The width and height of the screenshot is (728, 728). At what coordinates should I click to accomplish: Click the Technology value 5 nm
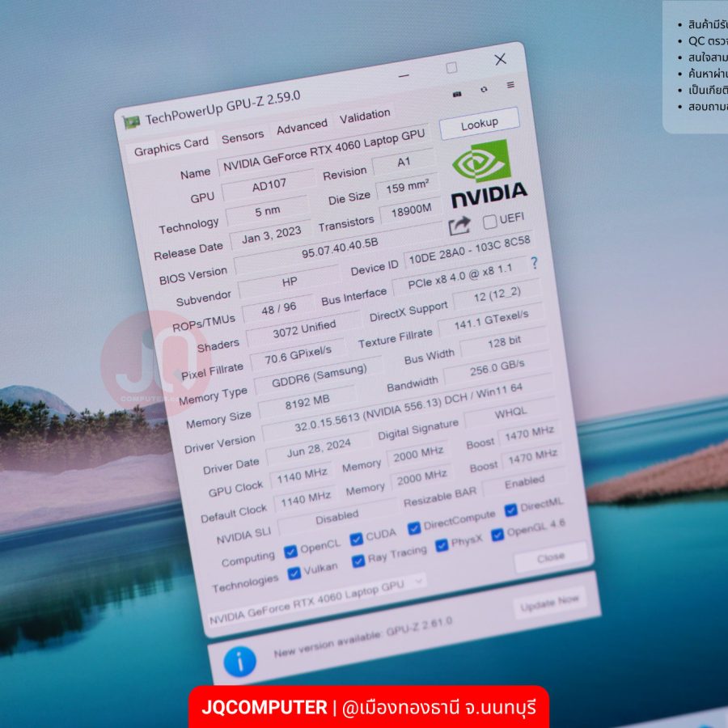(268, 211)
